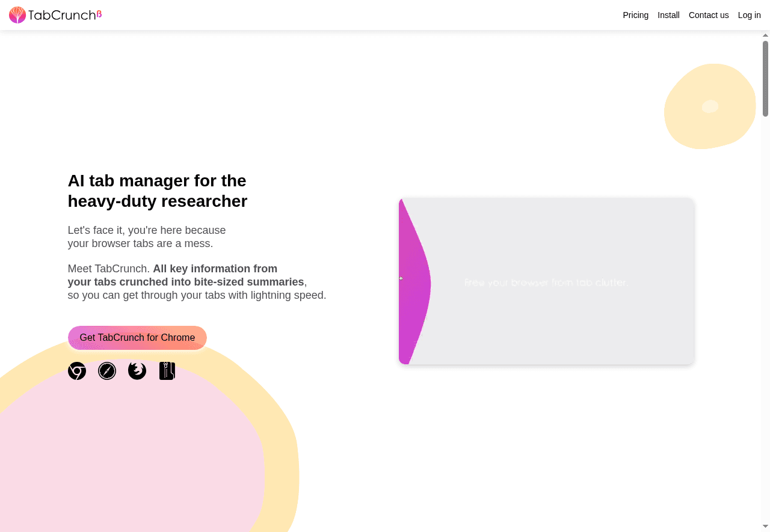This screenshot has width=770, height=532.
Task: Click the vertical scrollbar thumb
Action: tap(765, 78)
